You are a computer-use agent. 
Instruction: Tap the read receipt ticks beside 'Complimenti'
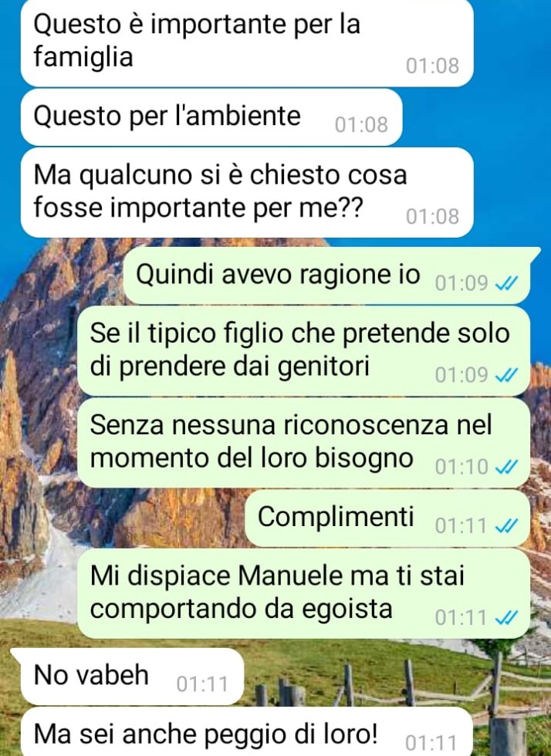pyautogui.click(x=506, y=525)
